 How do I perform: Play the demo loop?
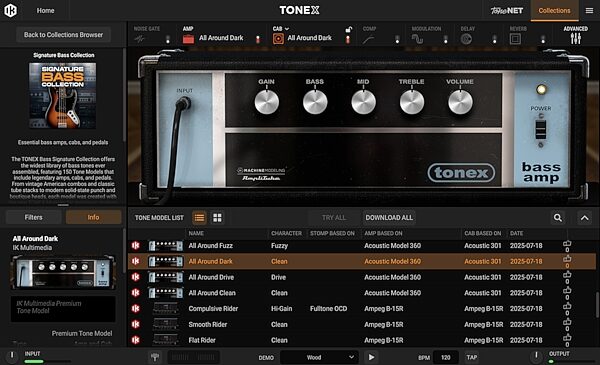371,357
